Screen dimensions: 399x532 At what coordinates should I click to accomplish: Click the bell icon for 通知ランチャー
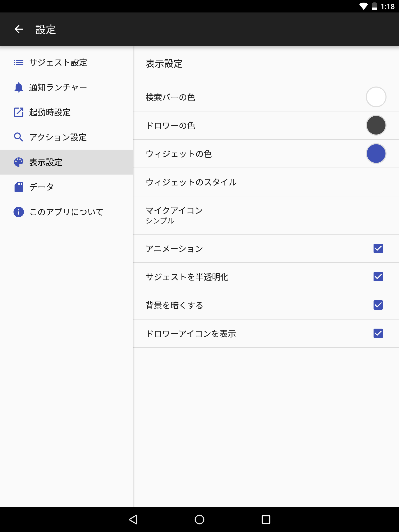(19, 87)
